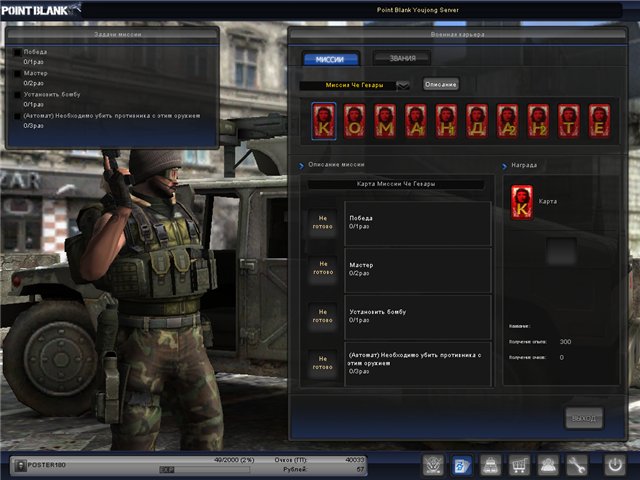
Task: Click the Описание миссии section arrow
Action: click(301, 166)
